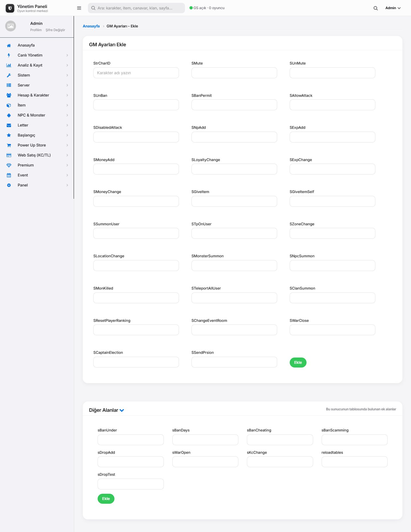Toggle the sidebar with hamburger menu icon
This screenshot has height=532, width=411.
pos(79,8)
